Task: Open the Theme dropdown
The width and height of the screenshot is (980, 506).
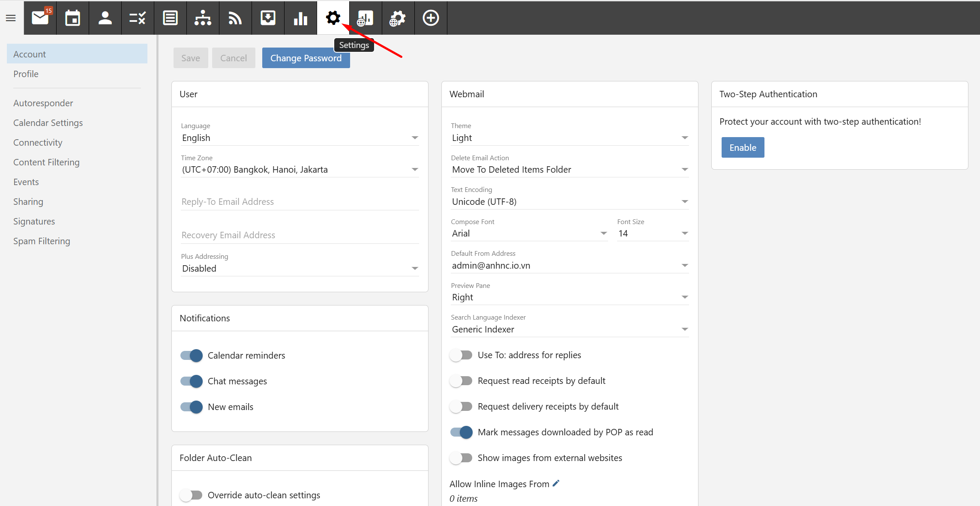Action: [x=570, y=138]
